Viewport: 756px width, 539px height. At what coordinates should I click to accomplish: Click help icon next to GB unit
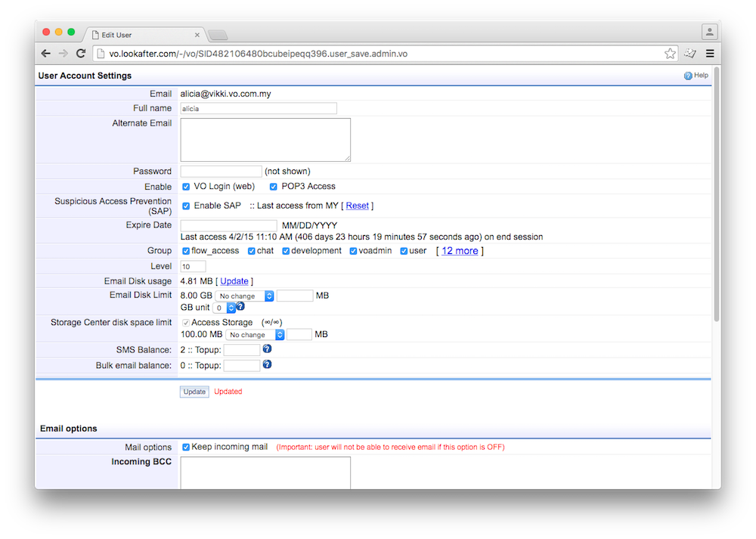click(x=240, y=306)
